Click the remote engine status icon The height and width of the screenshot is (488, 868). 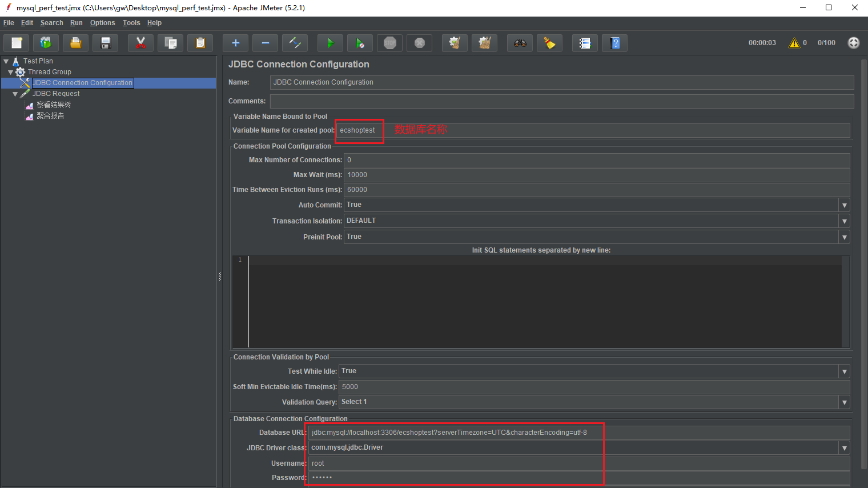coord(854,43)
